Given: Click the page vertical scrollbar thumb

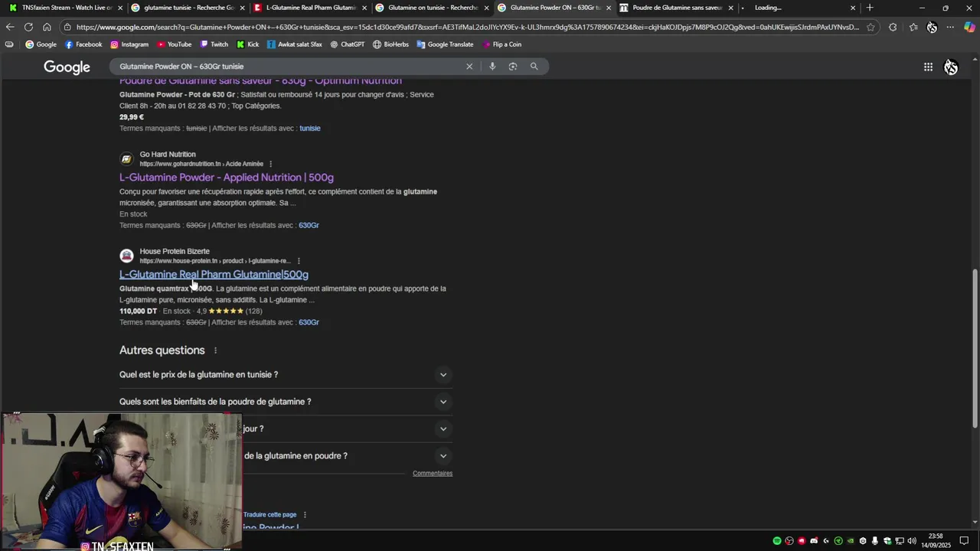Looking at the screenshot, I should point(975,348).
